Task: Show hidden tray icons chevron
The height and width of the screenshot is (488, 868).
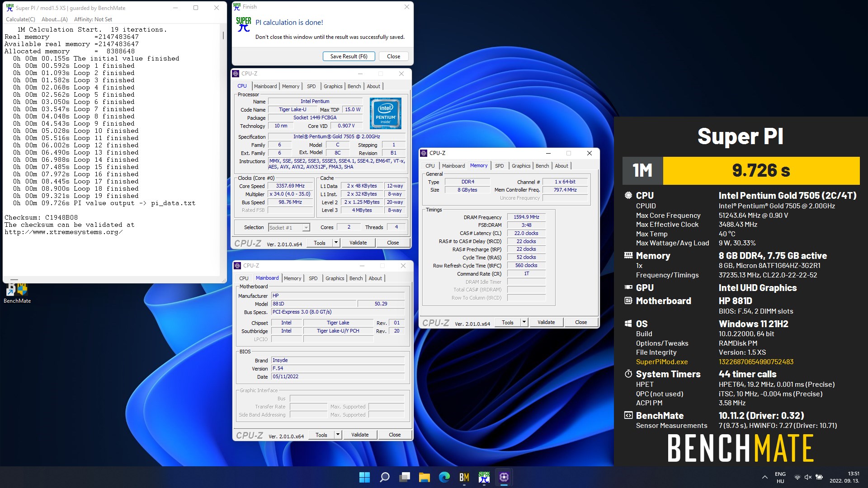Action: coord(764,477)
